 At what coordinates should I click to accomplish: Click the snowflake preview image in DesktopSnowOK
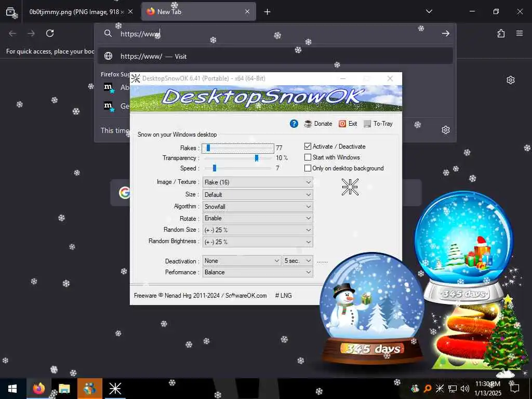(350, 187)
